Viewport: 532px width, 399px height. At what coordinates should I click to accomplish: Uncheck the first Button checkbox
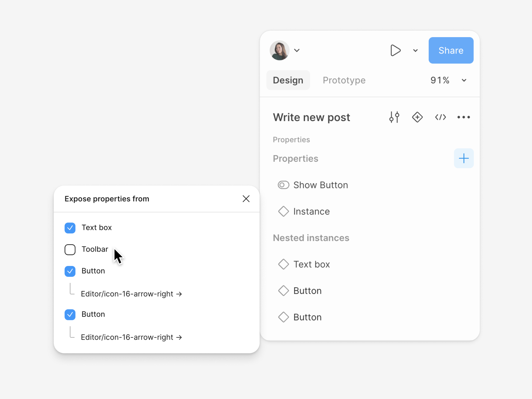[70, 271]
